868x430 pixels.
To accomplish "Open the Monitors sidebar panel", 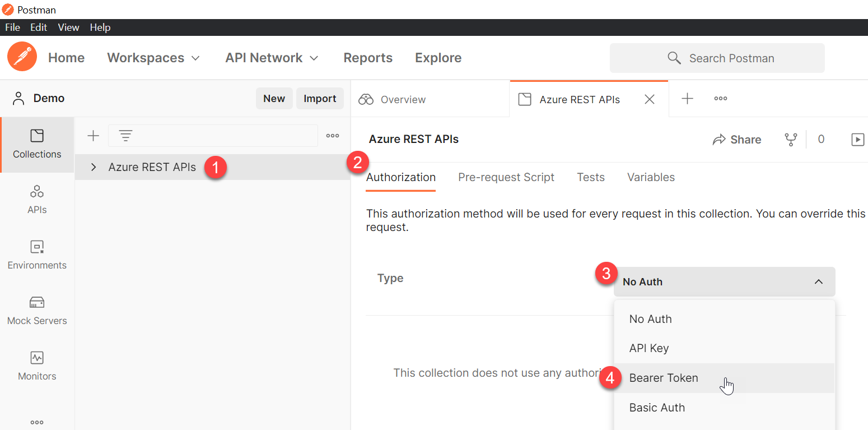I will [37, 366].
